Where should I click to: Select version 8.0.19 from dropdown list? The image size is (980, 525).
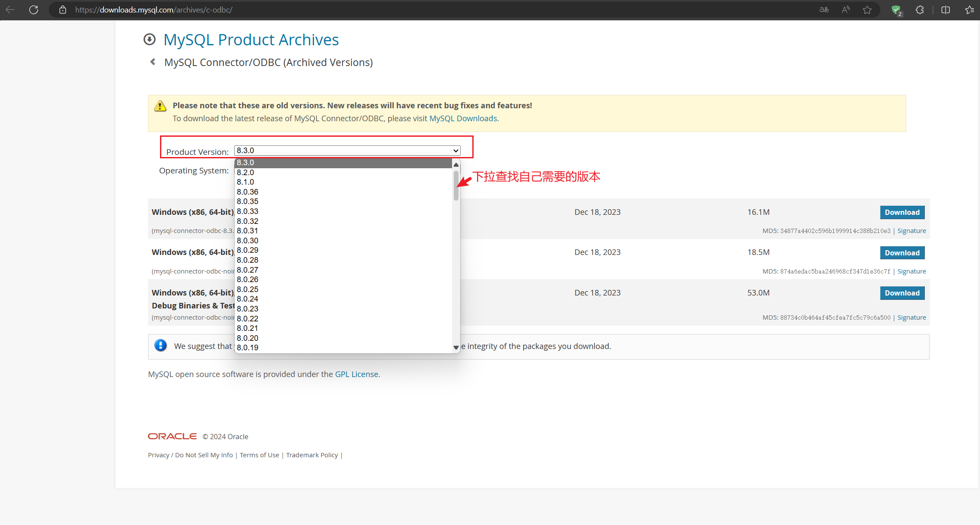click(248, 347)
